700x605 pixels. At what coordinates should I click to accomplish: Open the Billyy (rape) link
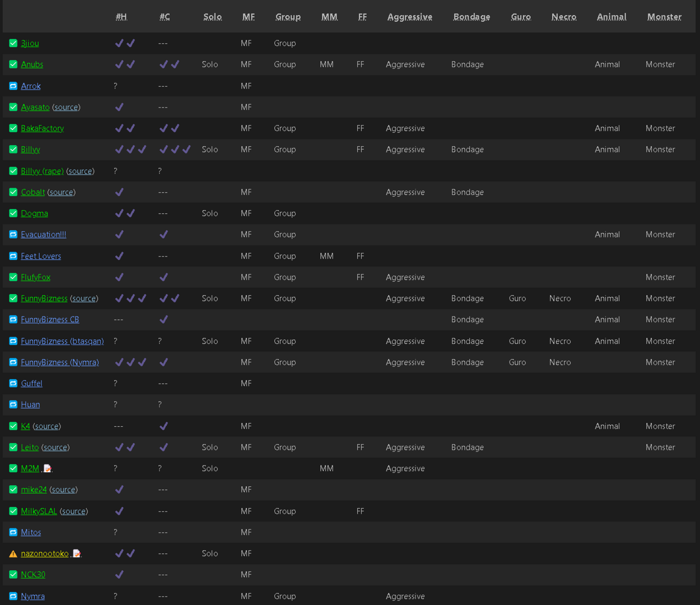tap(42, 171)
